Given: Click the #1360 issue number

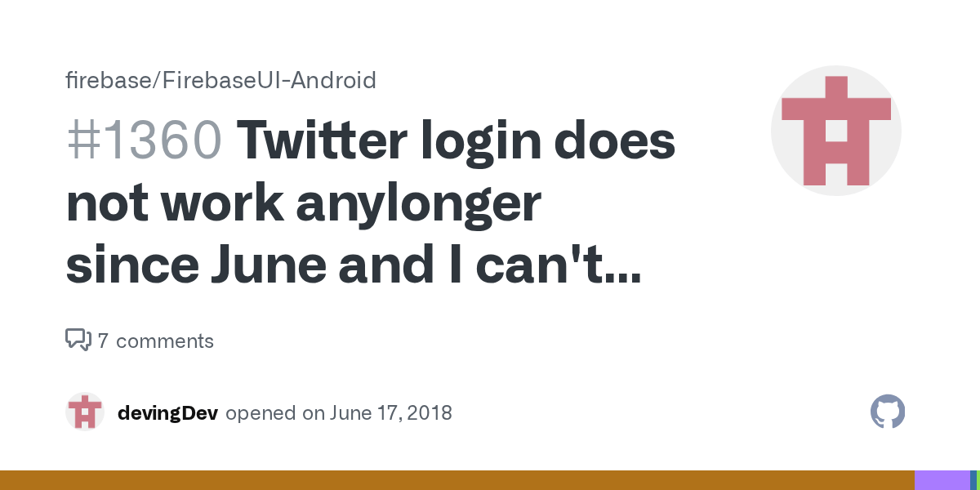Looking at the screenshot, I should coord(143,142).
